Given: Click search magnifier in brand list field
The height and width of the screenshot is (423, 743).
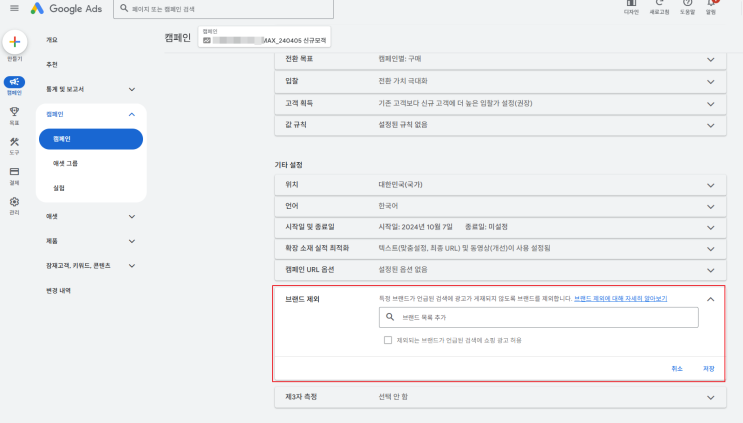Looking at the screenshot, I should (x=390, y=317).
